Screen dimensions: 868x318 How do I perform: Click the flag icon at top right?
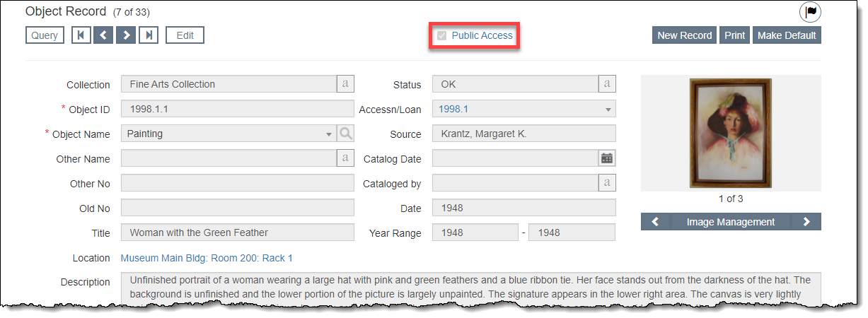(x=809, y=12)
